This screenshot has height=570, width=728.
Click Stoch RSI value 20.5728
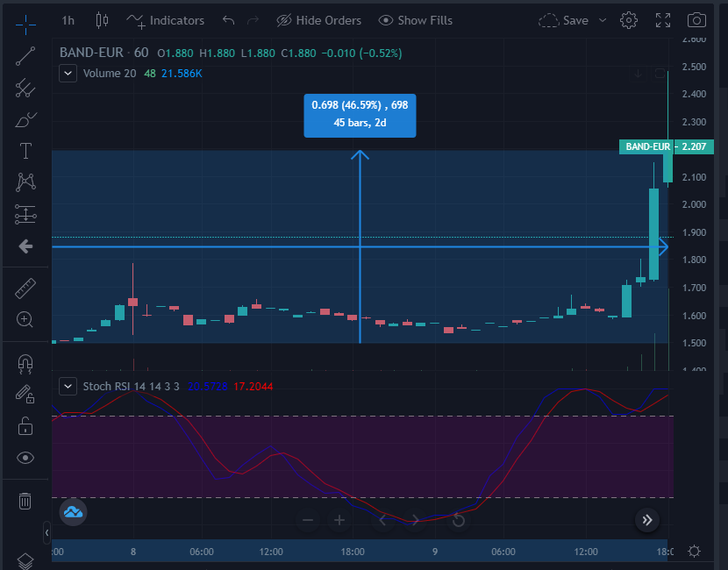coord(208,386)
